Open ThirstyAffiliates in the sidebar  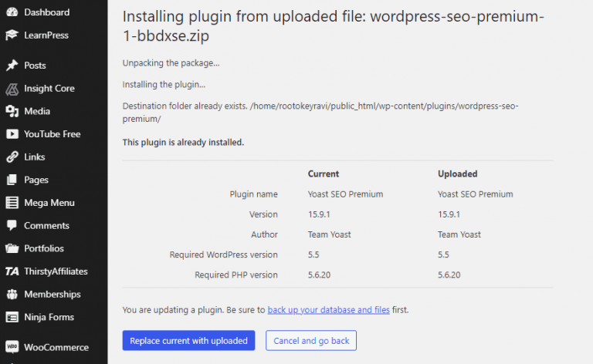pyautogui.click(x=54, y=271)
